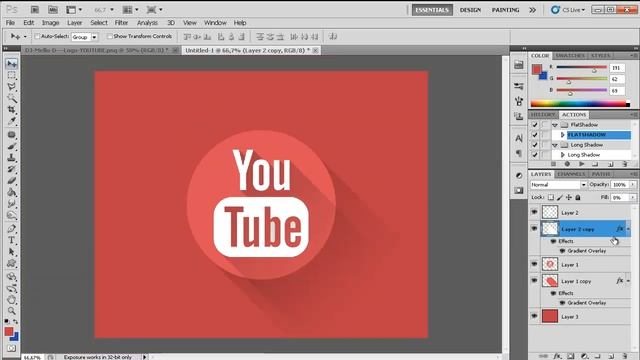
Task: Collapse effects on Layer 2 copy
Action: [x=629, y=229]
